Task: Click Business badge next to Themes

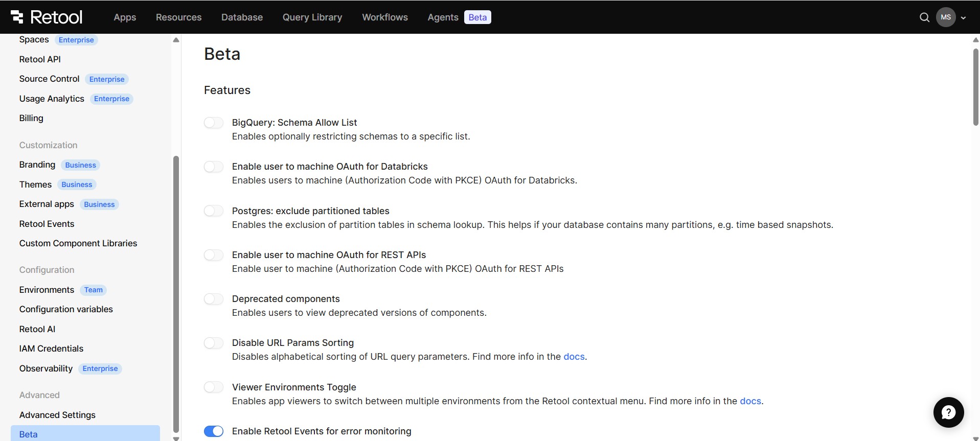Action: [77, 184]
